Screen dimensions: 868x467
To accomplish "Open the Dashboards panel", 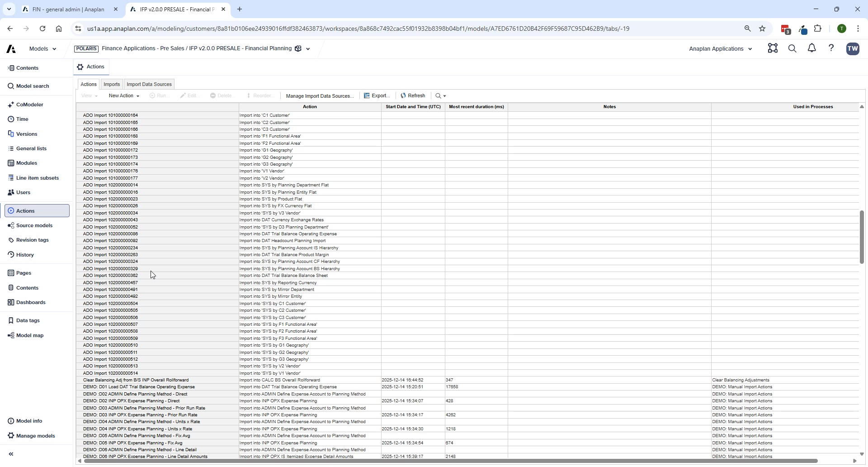I will click(31, 302).
